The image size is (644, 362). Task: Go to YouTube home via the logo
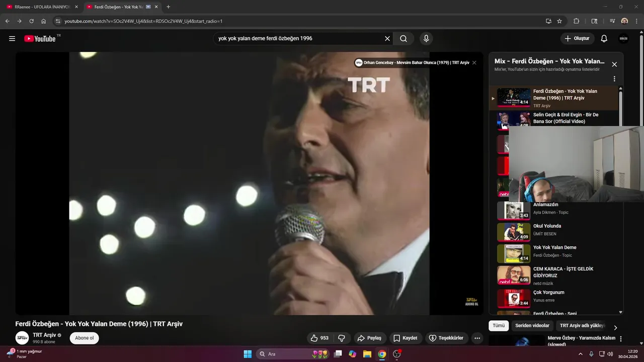pyautogui.click(x=40, y=39)
